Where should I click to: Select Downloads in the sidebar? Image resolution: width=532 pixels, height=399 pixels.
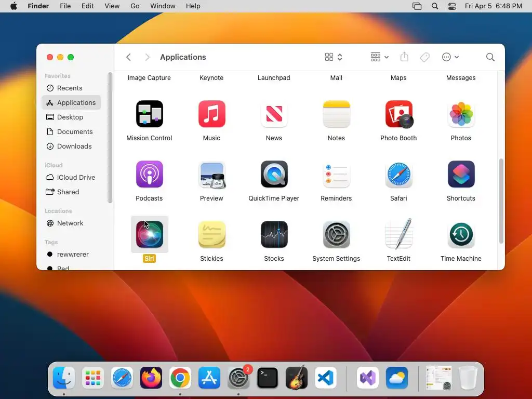point(71,146)
